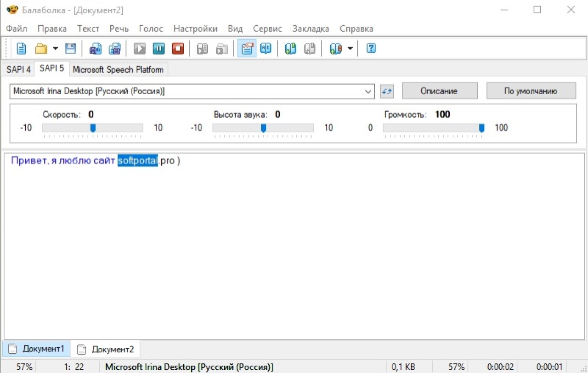Click the 0,1 KB file size in status bar
The height and width of the screenshot is (373, 588).
click(x=403, y=367)
